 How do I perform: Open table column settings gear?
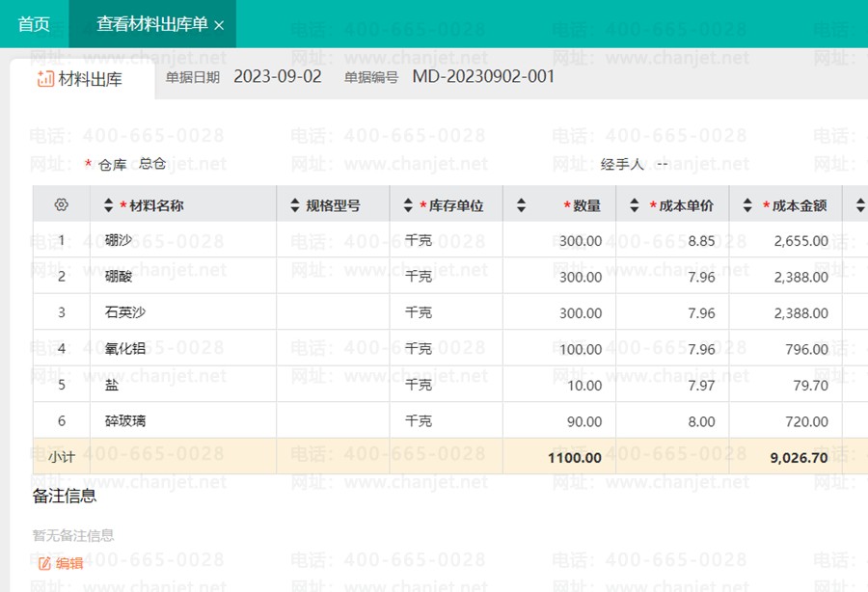tap(62, 204)
